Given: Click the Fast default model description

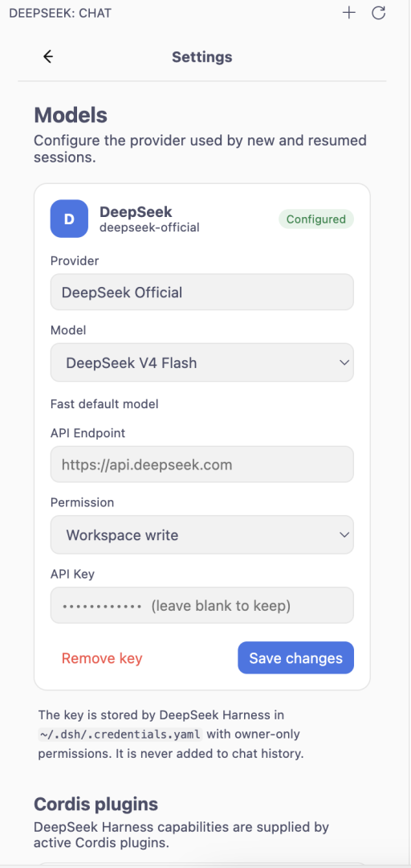Looking at the screenshot, I should pyautogui.click(x=104, y=404).
